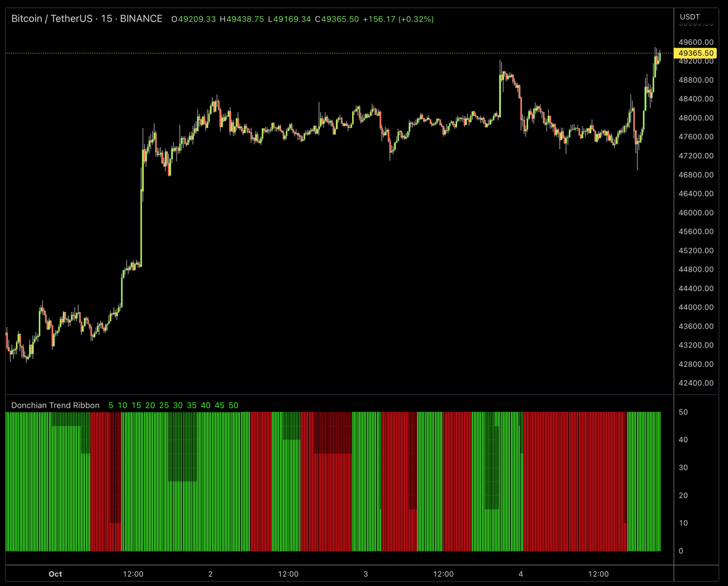728x586 pixels.
Task: Click the Close value 49365.50 in header
Action: pyautogui.click(x=340, y=19)
